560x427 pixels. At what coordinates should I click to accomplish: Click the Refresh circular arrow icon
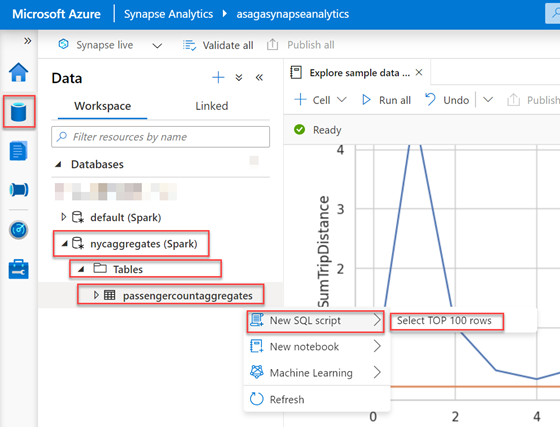point(256,399)
